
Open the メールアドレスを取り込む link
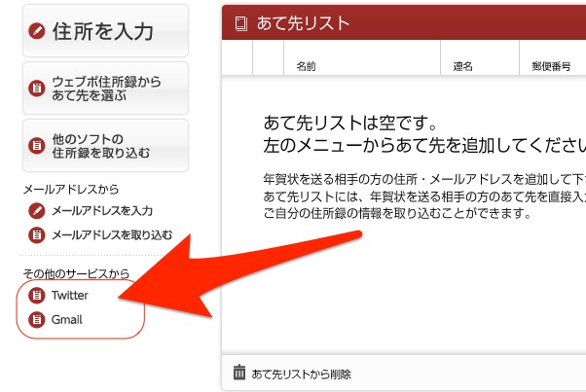point(112,235)
